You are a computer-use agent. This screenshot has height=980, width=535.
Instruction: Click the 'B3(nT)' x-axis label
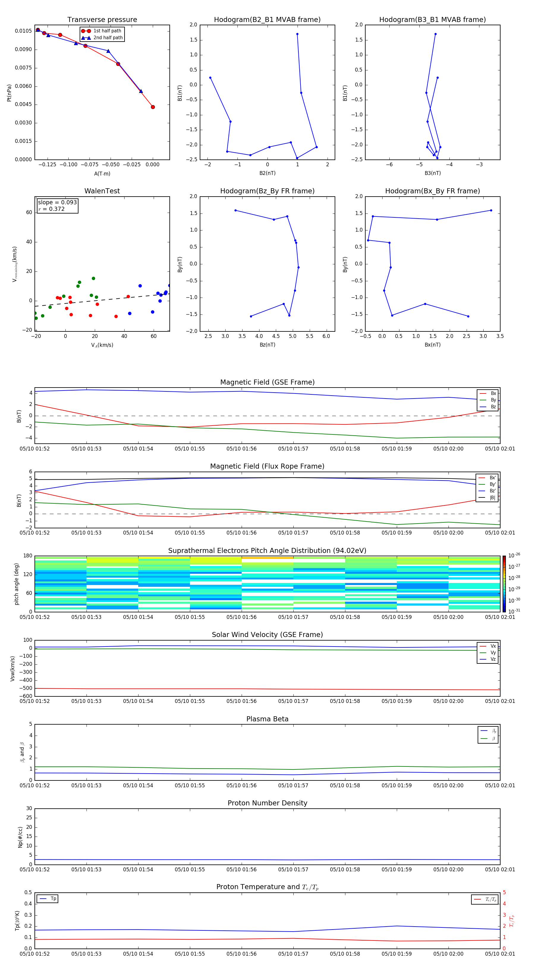click(432, 173)
